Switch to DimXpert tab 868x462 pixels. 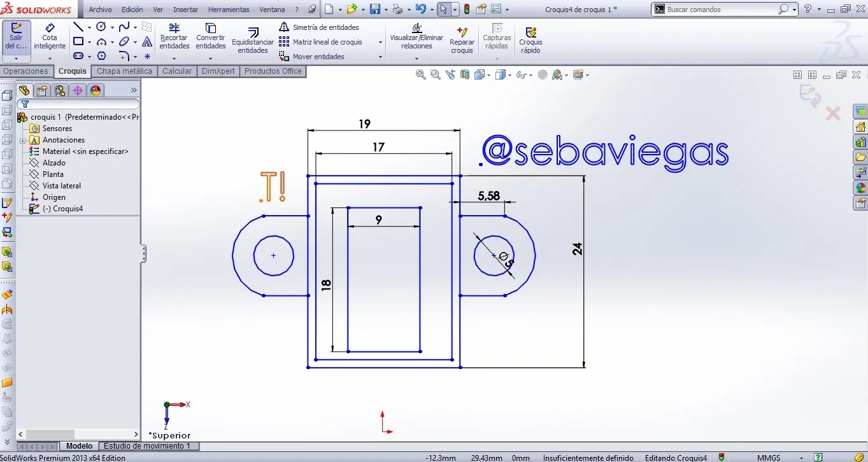click(x=218, y=71)
